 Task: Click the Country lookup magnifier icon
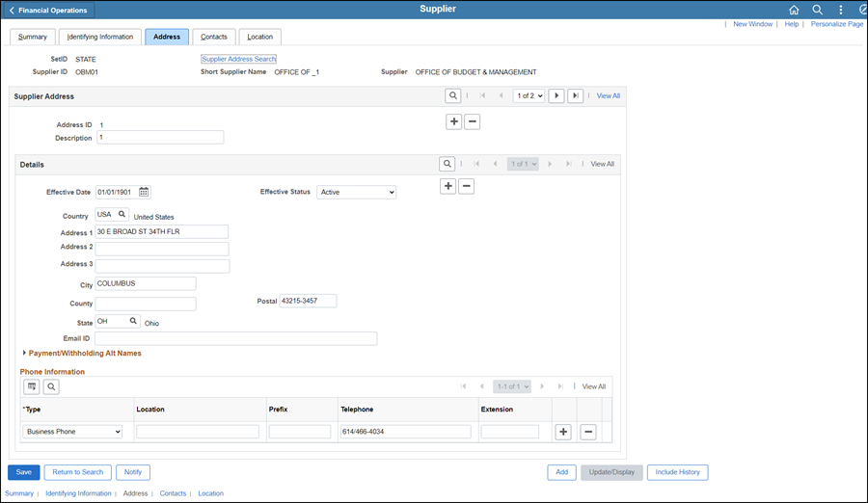pyautogui.click(x=122, y=215)
